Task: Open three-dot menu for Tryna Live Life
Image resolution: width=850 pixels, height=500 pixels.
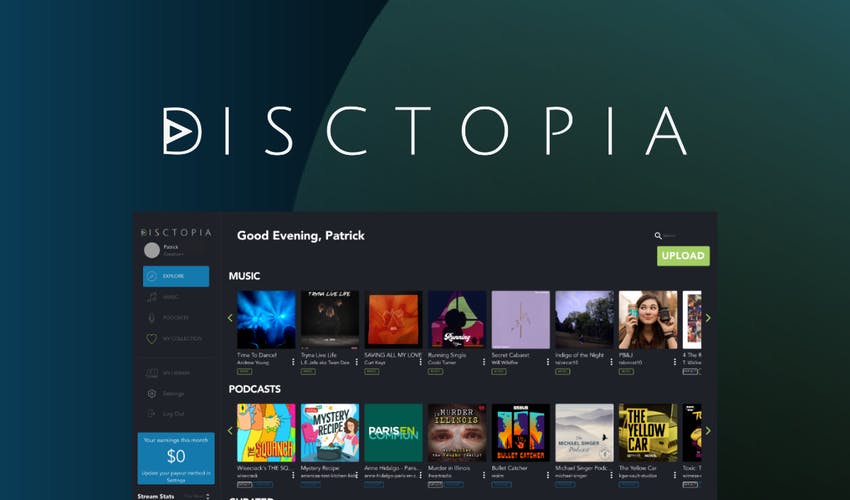Action: [x=357, y=361]
